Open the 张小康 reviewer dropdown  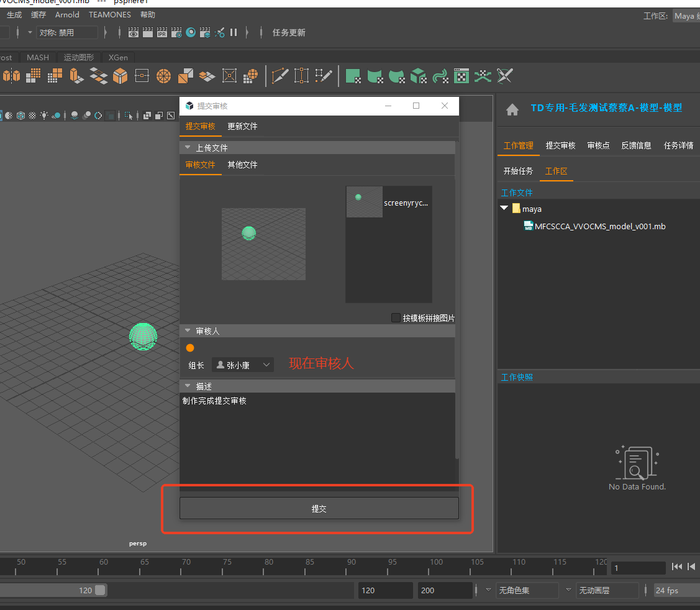tap(242, 365)
